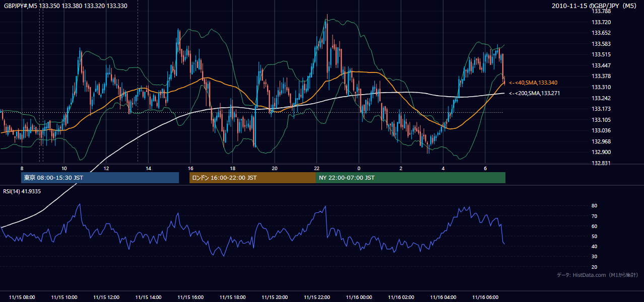The image size is (644, 302).
Task: Click the 133.447 price axis label
Action: tap(601, 65)
